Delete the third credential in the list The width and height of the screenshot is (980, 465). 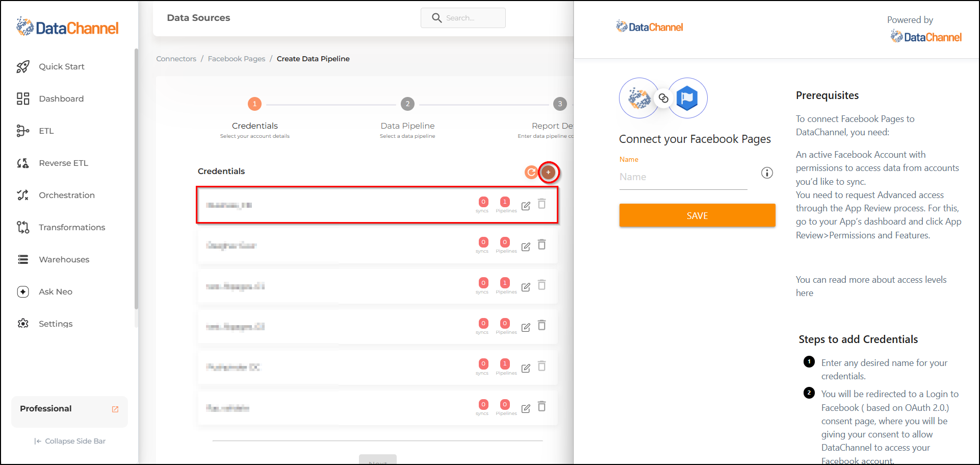[542, 285]
